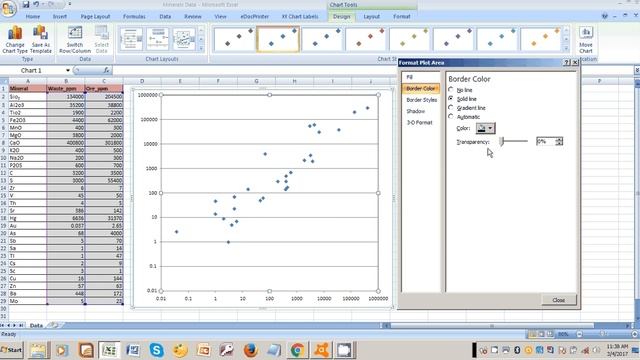Click the Start button on taskbar
The width and height of the screenshot is (640, 360).
(11, 350)
